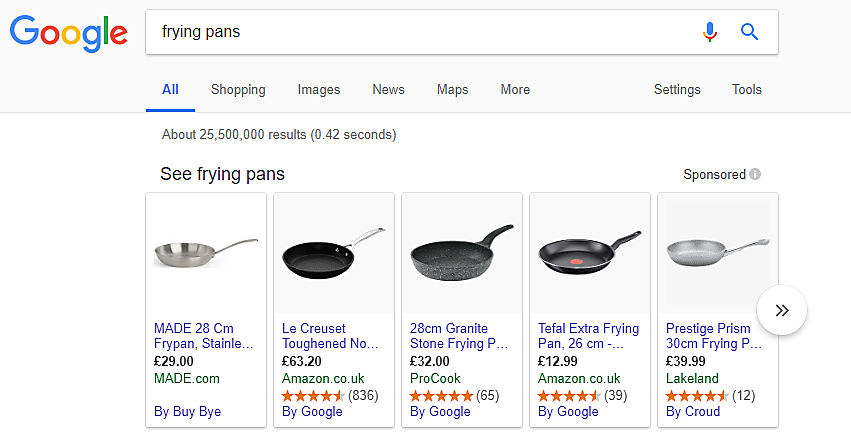Open the search Tools options
The image size is (851, 442).
pyautogui.click(x=747, y=90)
